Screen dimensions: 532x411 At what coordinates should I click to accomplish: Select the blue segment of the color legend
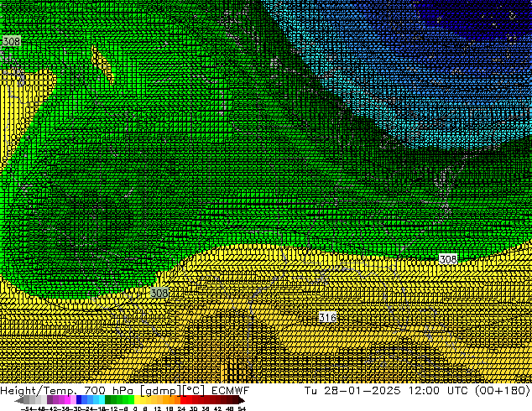[x=84, y=401]
